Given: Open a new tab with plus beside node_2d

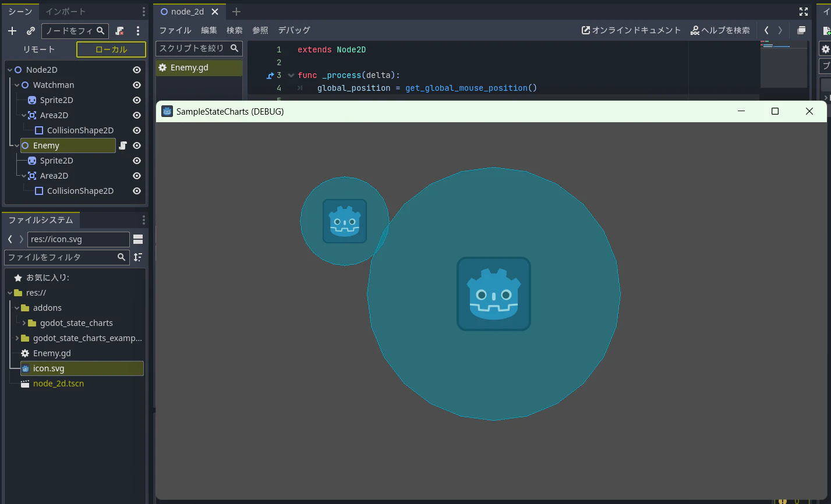Looking at the screenshot, I should tap(236, 12).
